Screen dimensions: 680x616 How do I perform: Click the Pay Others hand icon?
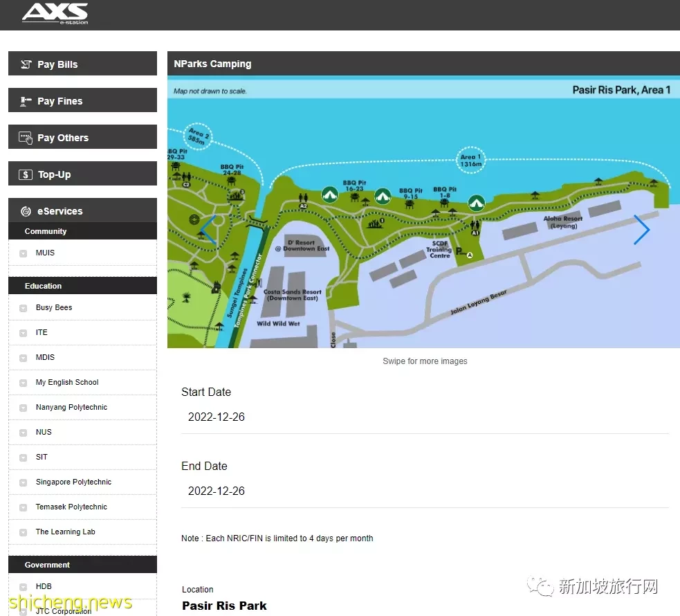tap(26, 138)
